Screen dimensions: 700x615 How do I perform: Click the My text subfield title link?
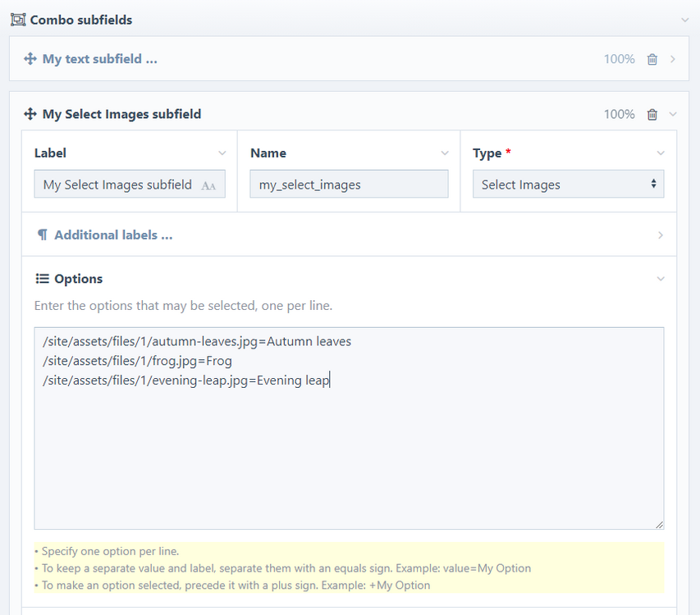tap(99, 59)
